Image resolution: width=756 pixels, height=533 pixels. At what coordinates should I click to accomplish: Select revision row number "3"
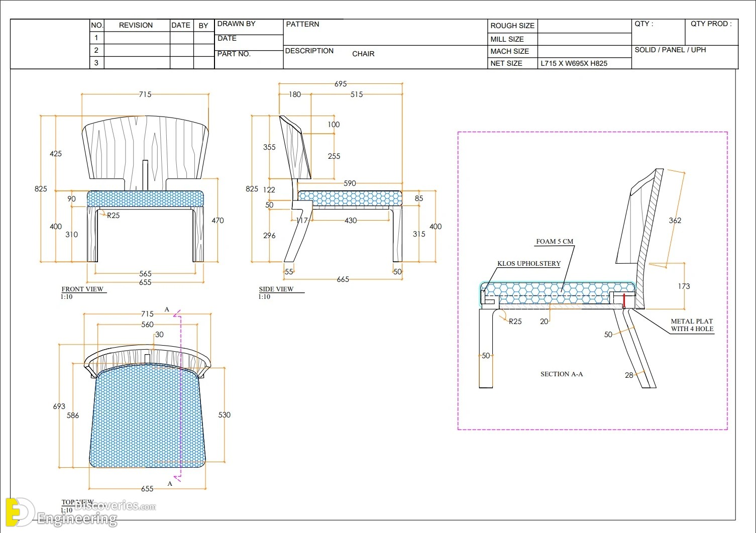click(x=96, y=63)
